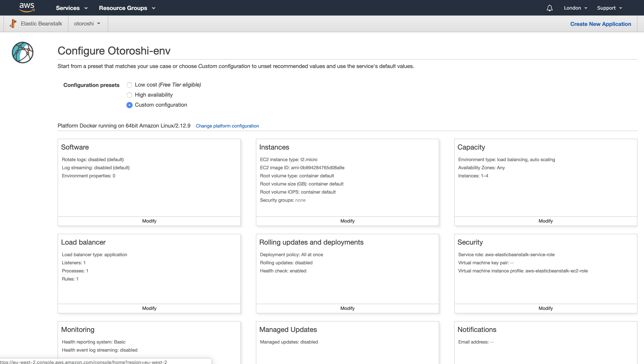Select the Low cost preset radio button
The width and height of the screenshot is (644, 364).
[129, 85]
